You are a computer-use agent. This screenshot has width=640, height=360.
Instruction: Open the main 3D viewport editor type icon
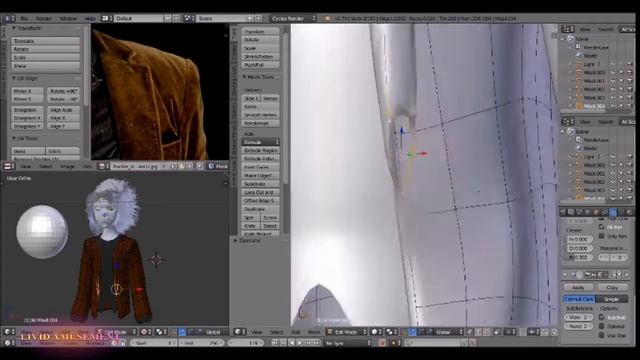(240, 332)
